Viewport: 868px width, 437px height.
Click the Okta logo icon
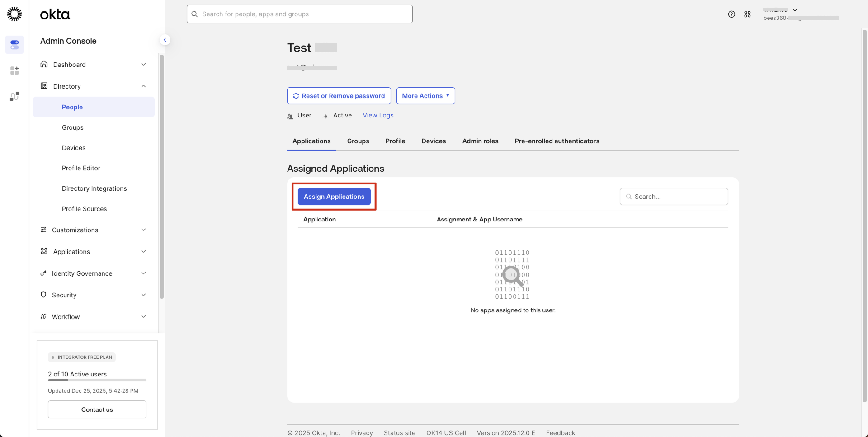[x=14, y=14]
